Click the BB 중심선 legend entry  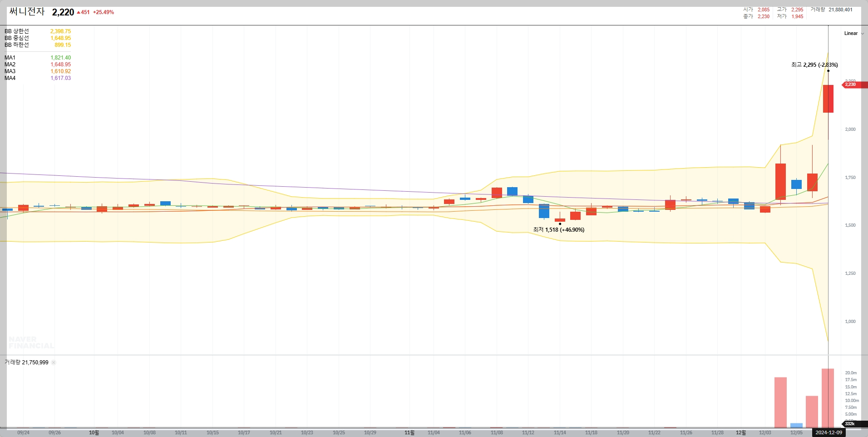(x=38, y=38)
